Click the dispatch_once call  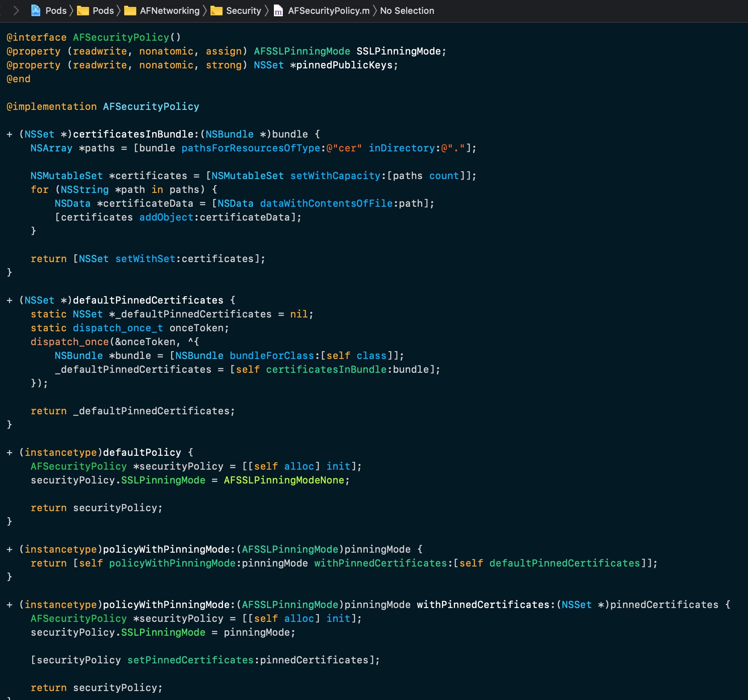[70, 342]
